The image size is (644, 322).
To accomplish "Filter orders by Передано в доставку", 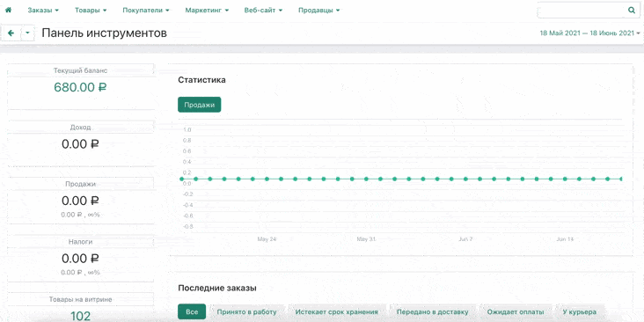I will 433,311.
